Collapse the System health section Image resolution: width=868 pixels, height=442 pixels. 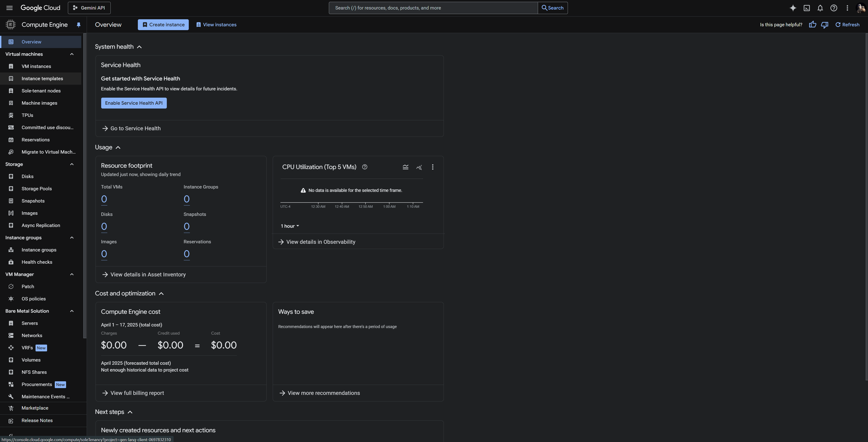(x=139, y=47)
